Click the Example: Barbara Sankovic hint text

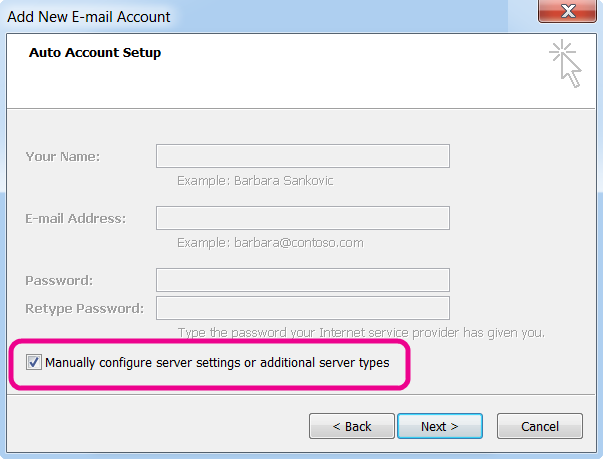click(255, 181)
